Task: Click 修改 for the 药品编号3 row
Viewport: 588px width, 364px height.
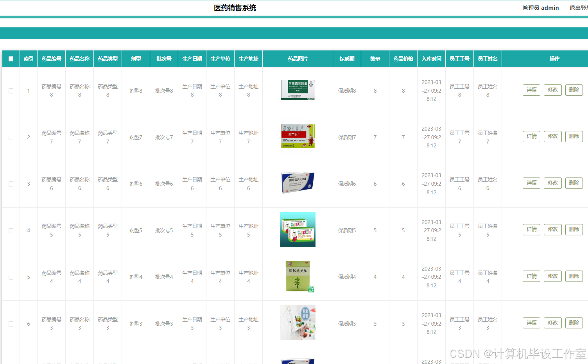Action: [x=553, y=323]
